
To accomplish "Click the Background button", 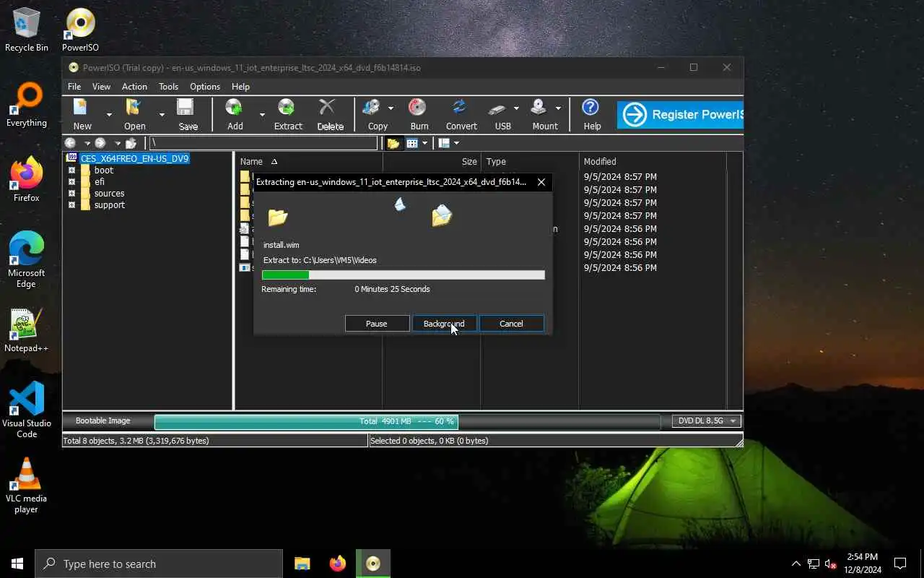I will pos(444,324).
